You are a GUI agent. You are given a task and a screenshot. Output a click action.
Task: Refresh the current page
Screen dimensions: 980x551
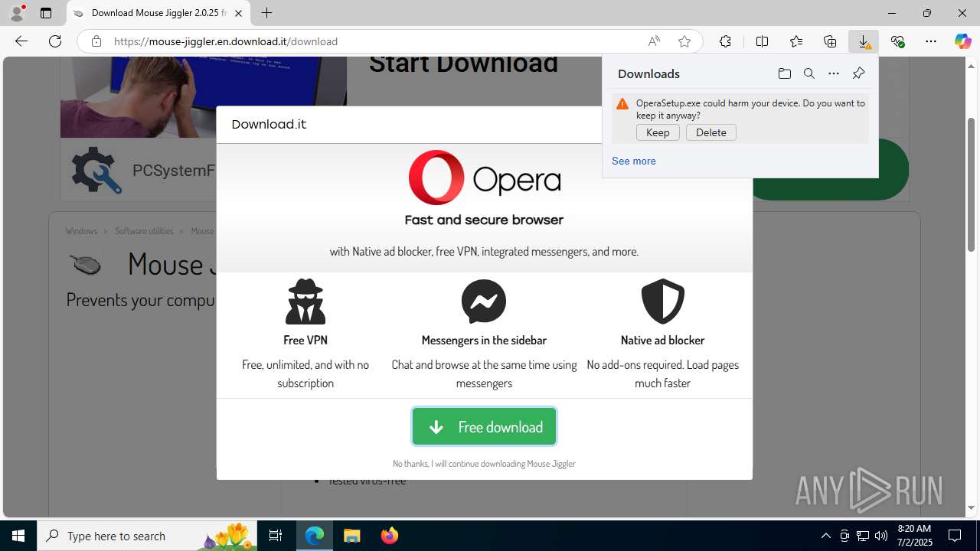pyautogui.click(x=55, y=41)
